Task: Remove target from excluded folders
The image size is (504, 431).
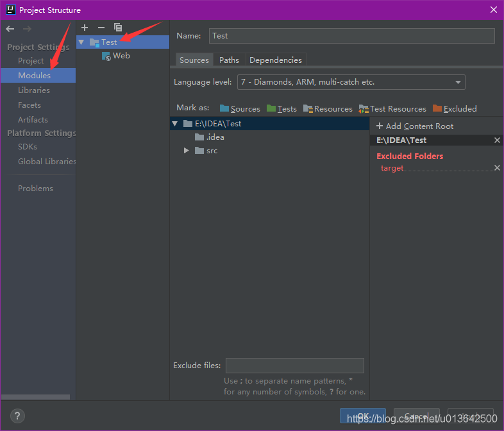Action: pyautogui.click(x=497, y=168)
